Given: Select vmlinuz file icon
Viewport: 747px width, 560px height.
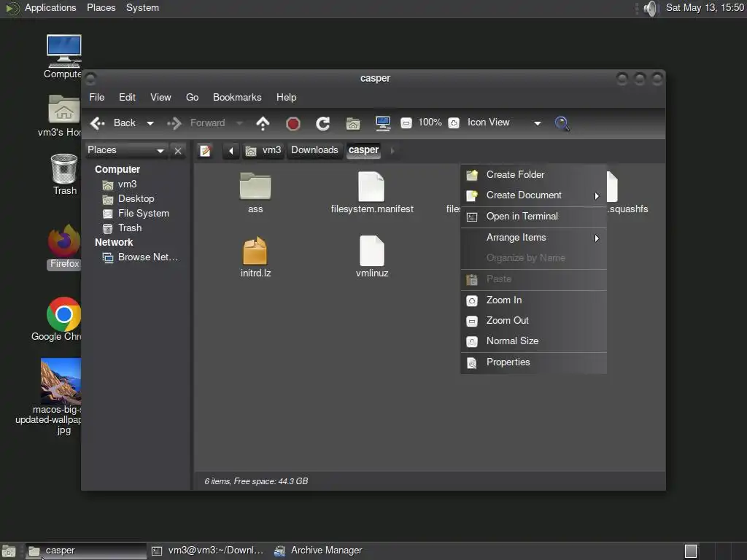Looking at the screenshot, I should [x=371, y=251].
